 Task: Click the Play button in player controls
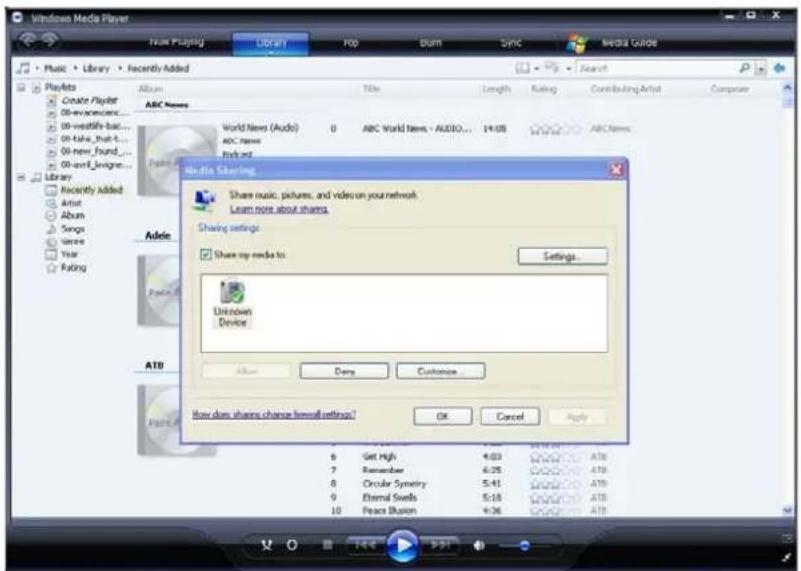pyautogui.click(x=403, y=545)
